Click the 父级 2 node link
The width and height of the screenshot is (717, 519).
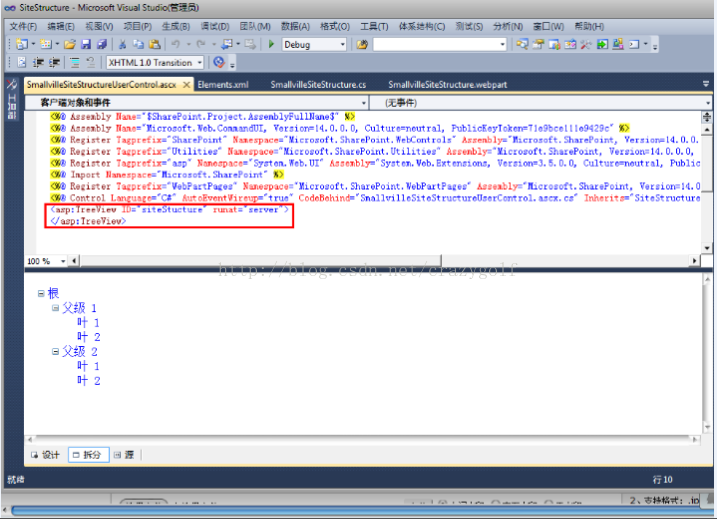click(x=80, y=352)
